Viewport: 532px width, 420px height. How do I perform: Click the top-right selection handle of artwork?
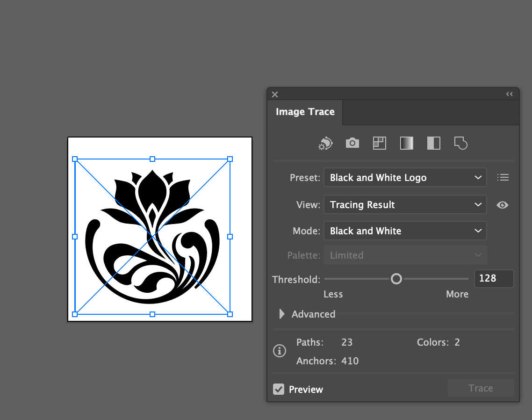[x=230, y=159]
